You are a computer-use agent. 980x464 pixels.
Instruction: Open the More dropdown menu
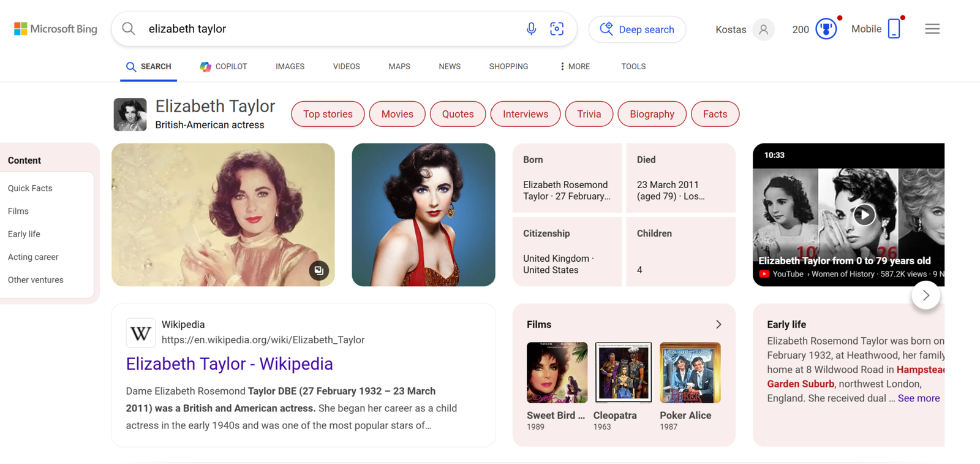coord(575,66)
